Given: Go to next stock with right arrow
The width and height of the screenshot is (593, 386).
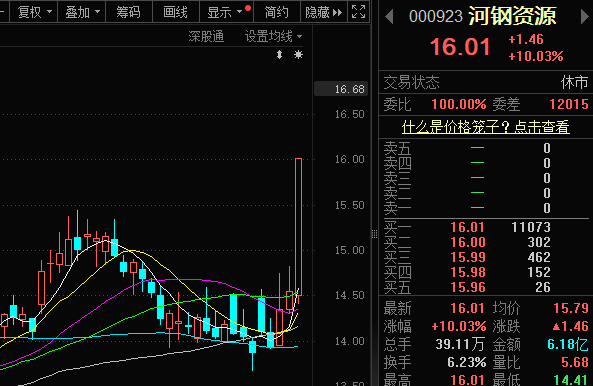Looking at the screenshot, I should (585, 17).
